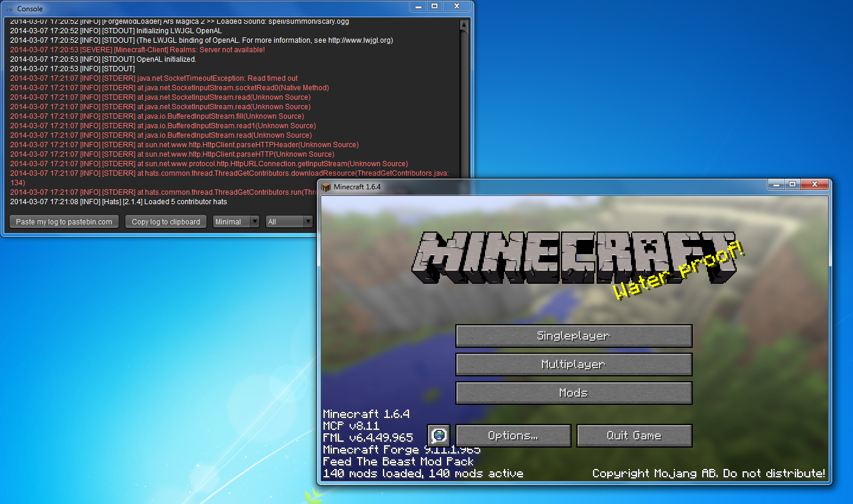Image resolution: width=853 pixels, height=504 pixels.
Task: Click the socketRead0(Native Method) log line
Action: (x=170, y=88)
